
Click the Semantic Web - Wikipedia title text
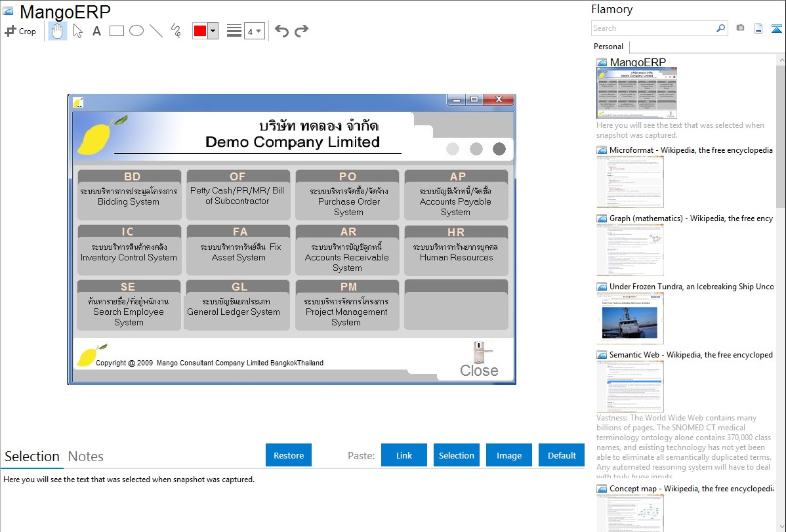(x=691, y=354)
